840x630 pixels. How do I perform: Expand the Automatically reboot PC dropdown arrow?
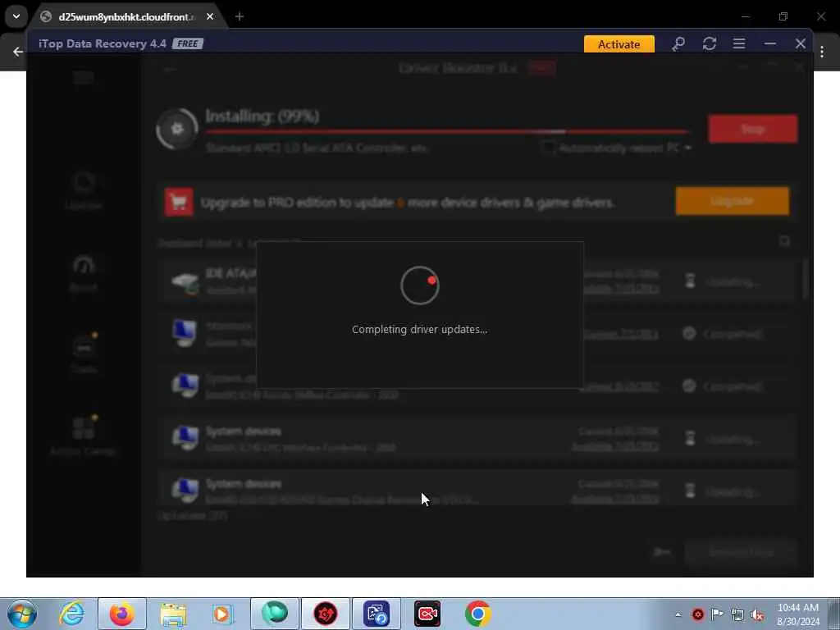[687, 148]
